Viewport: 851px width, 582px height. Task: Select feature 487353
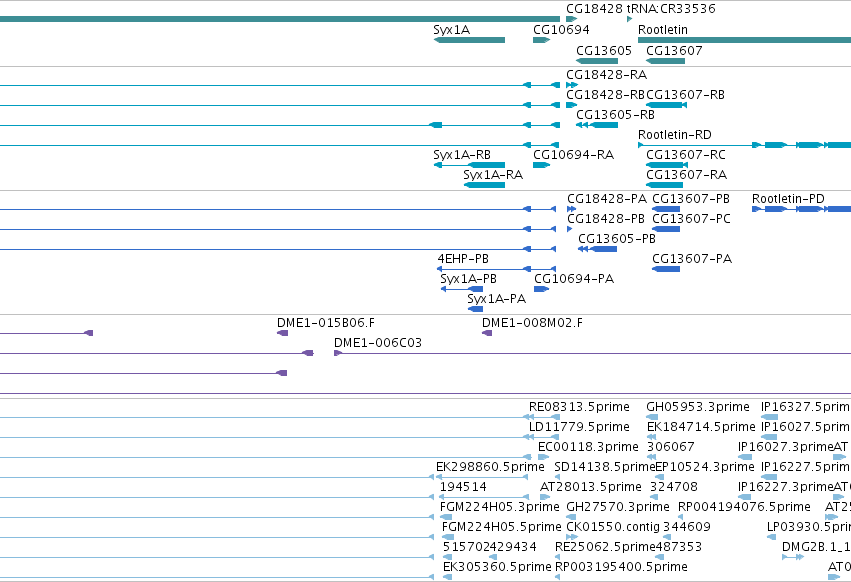679,548
